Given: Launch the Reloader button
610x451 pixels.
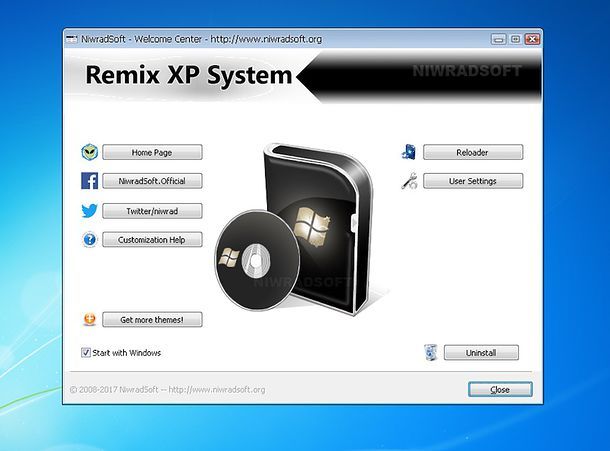Looking at the screenshot, I should pyautogui.click(x=473, y=152).
